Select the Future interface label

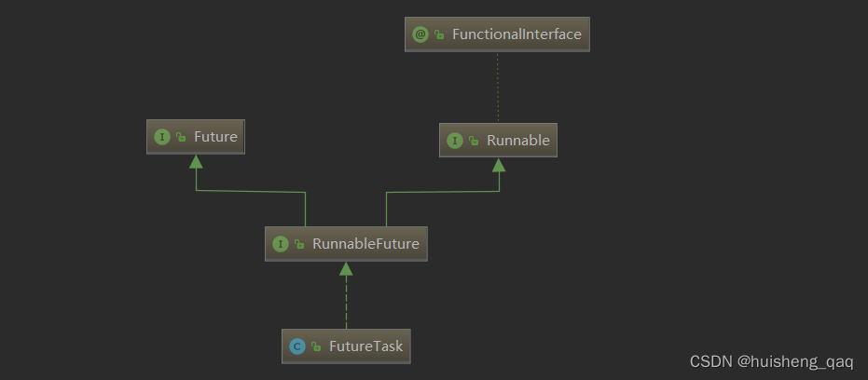click(x=215, y=137)
